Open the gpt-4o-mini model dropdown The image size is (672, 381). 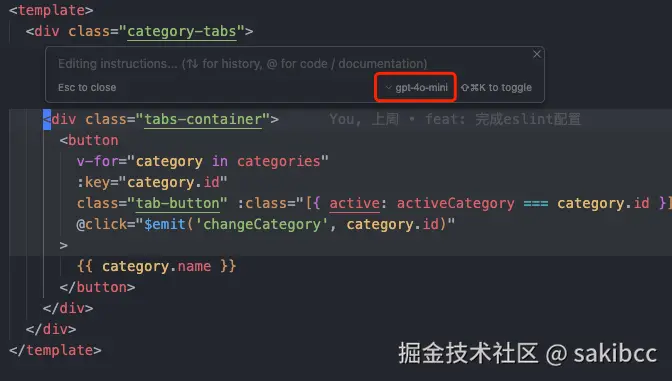416,87
